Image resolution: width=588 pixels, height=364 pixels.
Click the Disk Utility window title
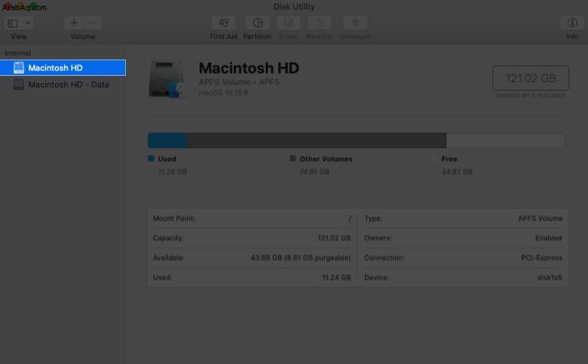(294, 7)
